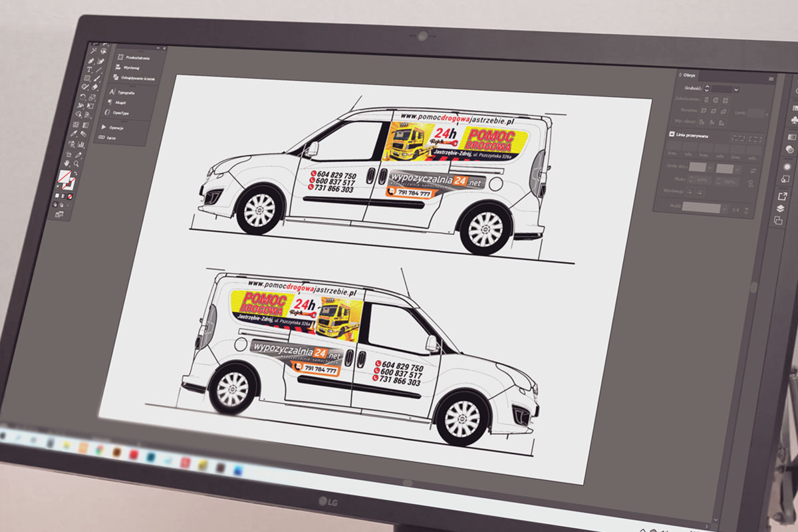The image size is (798, 532).
Task: Switch to the Obrys tab
Action: pos(688,76)
